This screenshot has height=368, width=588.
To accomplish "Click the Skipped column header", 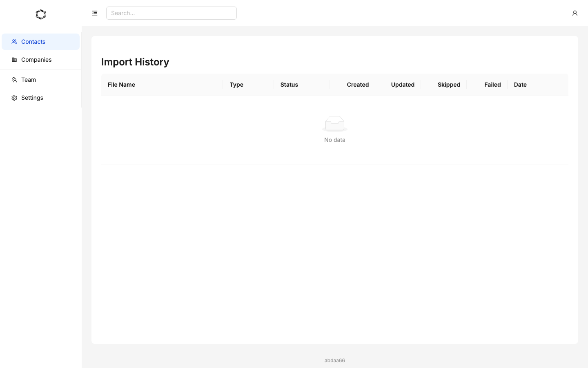I will click(444, 85).
